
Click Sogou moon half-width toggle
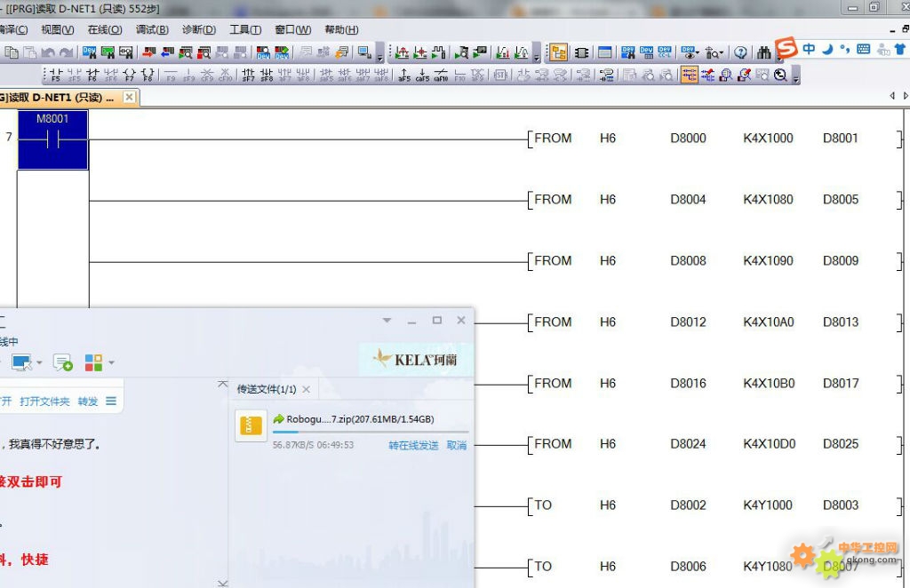[827, 49]
